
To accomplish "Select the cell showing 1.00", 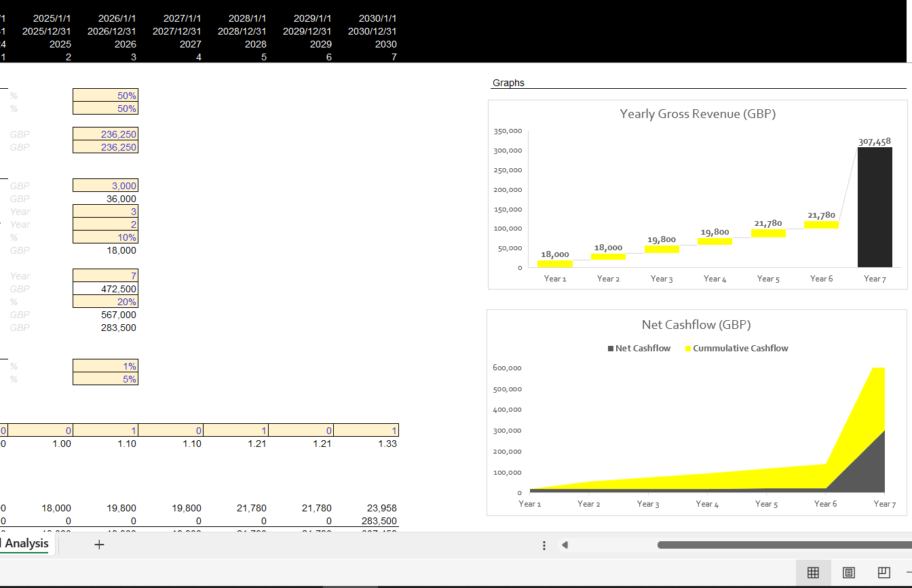I will (x=41, y=444).
